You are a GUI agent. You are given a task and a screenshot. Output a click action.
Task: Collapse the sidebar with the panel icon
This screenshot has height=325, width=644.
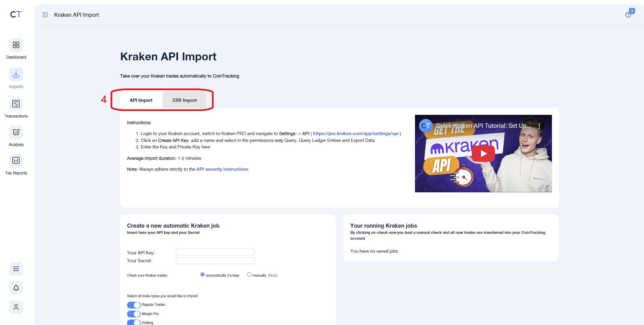coord(45,15)
